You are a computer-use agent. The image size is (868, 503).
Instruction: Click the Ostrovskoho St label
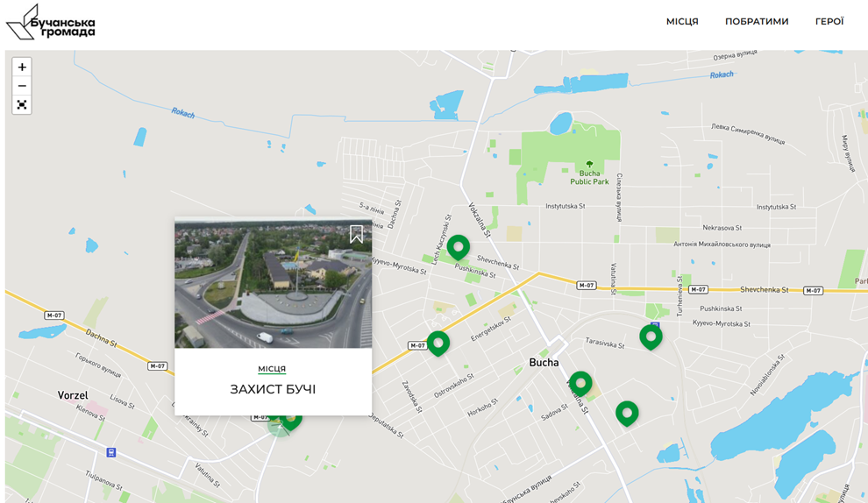[454, 386]
